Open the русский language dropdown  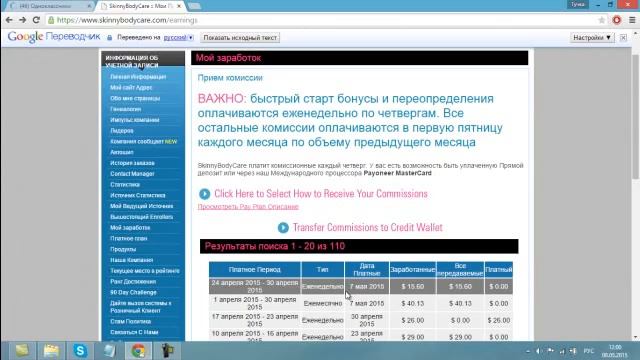tap(178, 38)
